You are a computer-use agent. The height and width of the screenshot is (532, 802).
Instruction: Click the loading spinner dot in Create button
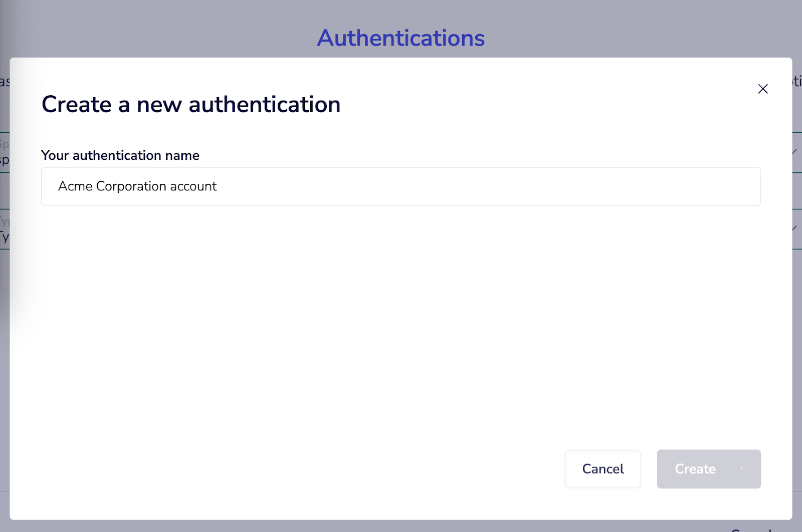(741, 468)
